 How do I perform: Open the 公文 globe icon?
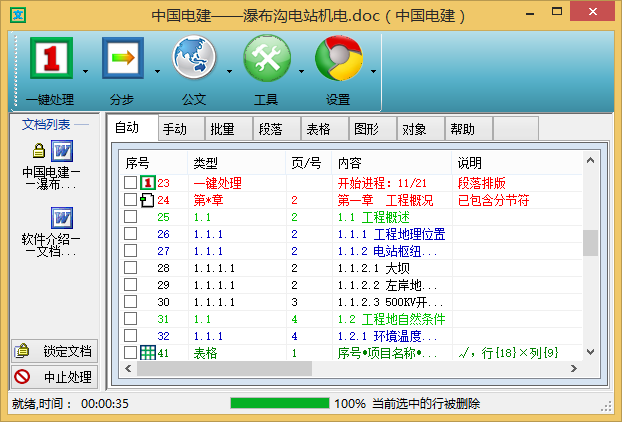(194, 57)
